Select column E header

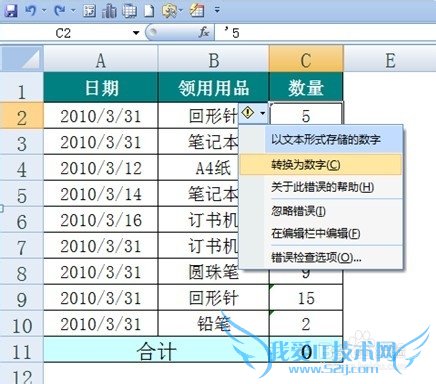pos(390,59)
